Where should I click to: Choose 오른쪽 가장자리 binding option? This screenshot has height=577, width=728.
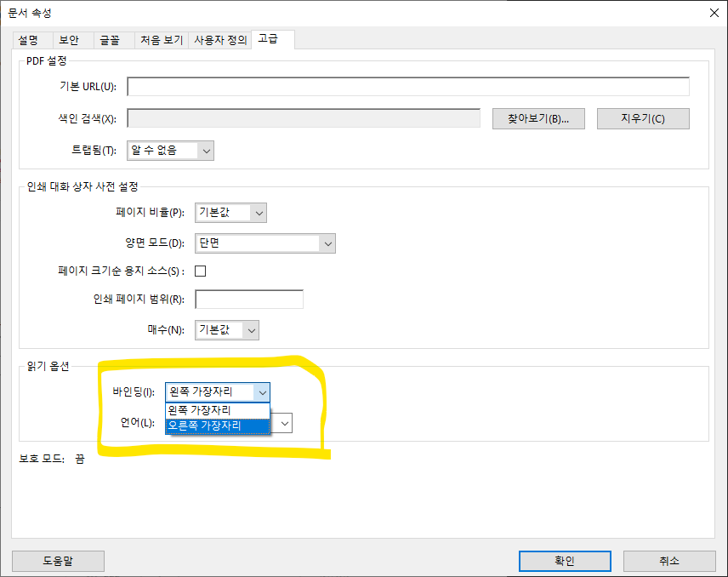tap(217, 425)
